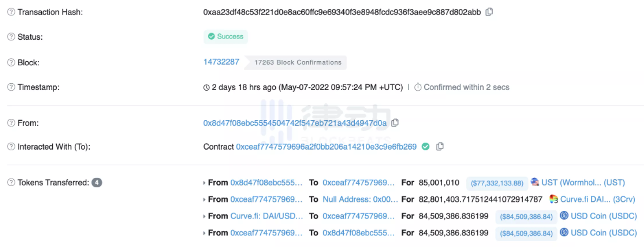Open the From address 0x8d47f08ebc...

(x=295, y=123)
